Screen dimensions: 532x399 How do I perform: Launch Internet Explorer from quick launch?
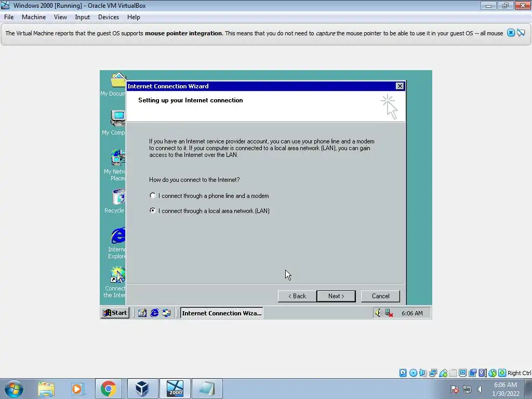(x=154, y=313)
